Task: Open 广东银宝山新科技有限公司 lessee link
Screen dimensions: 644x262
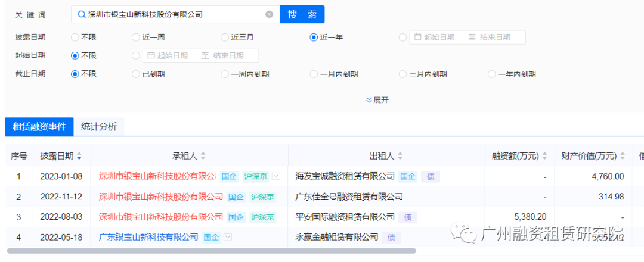Action: 148,237
